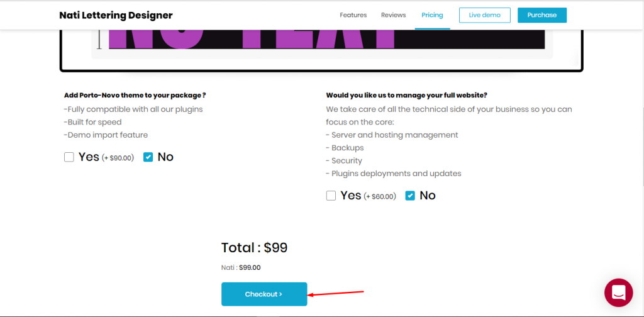Toggle the No checkbox for Porto-Novo theme
The height and width of the screenshot is (317, 644).
click(148, 157)
